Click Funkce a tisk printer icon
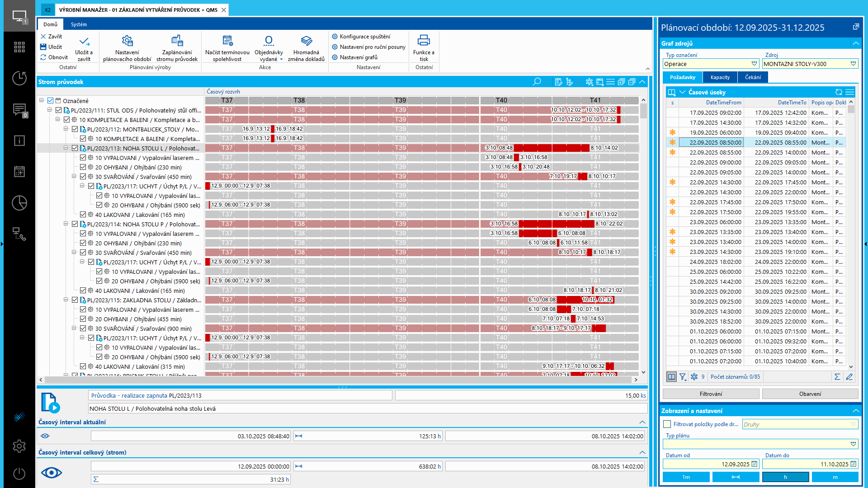Image resolution: width=868 pixels, height=488 pixels. click(424, 41)
